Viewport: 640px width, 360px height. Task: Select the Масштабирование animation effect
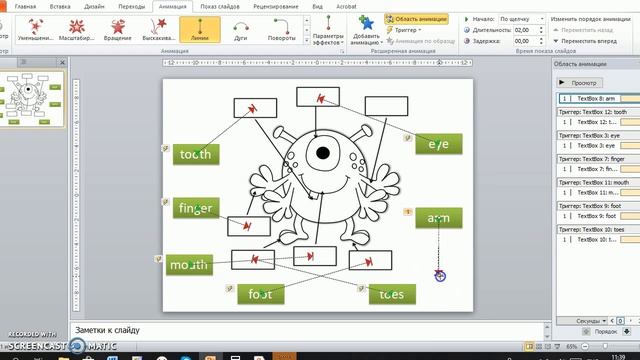click(77, 29)
